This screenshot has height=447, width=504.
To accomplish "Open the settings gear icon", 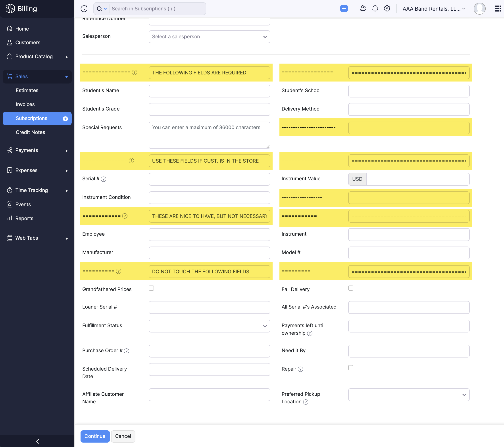I will click(x=387, y=9).
